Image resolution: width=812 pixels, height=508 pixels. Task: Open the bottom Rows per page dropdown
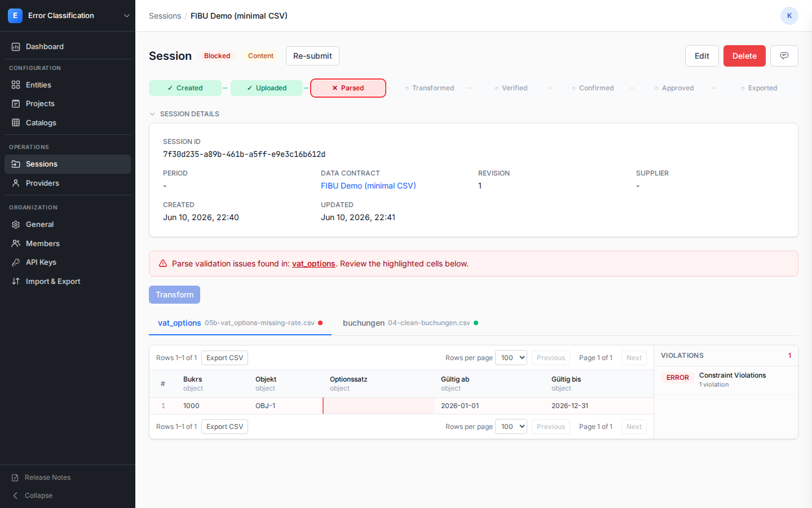511,427
